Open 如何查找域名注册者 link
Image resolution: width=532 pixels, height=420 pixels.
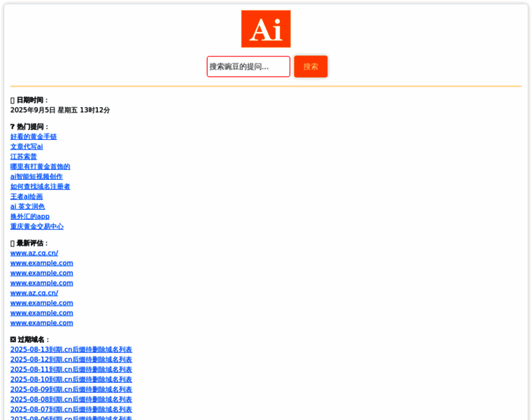coord(40,187)
